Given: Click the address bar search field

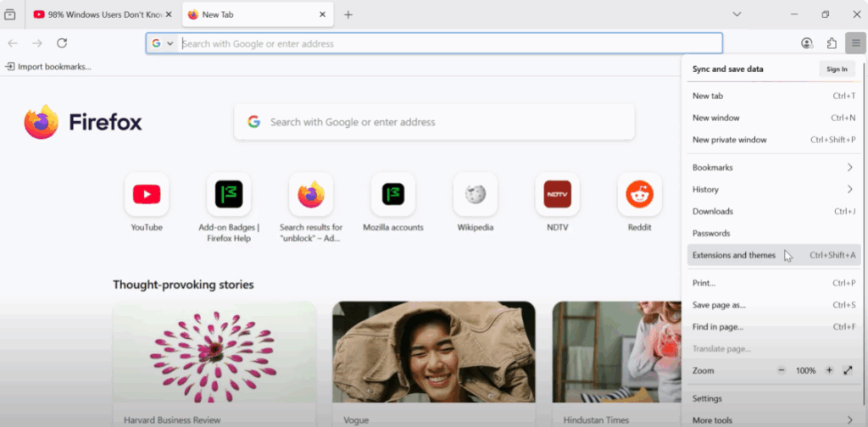Looking at the screenshot, I should point(434,43).
